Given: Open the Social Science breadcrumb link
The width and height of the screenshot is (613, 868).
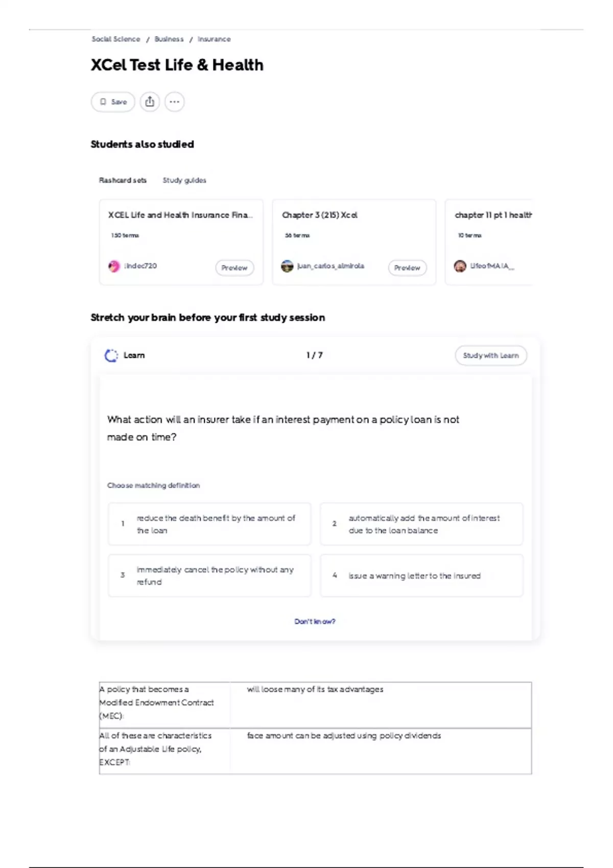Looking at the screenshot, I should pos(116,39).
